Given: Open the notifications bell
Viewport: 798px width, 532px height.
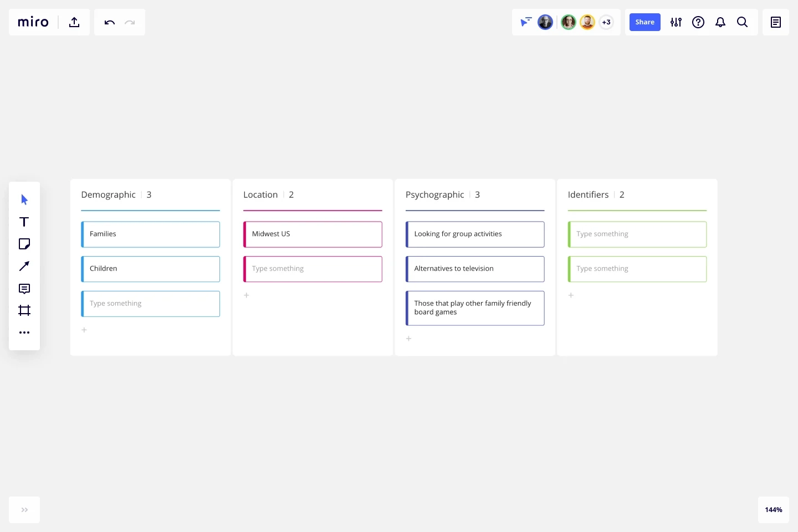Looking at the screenshot, I should [720, 22].
